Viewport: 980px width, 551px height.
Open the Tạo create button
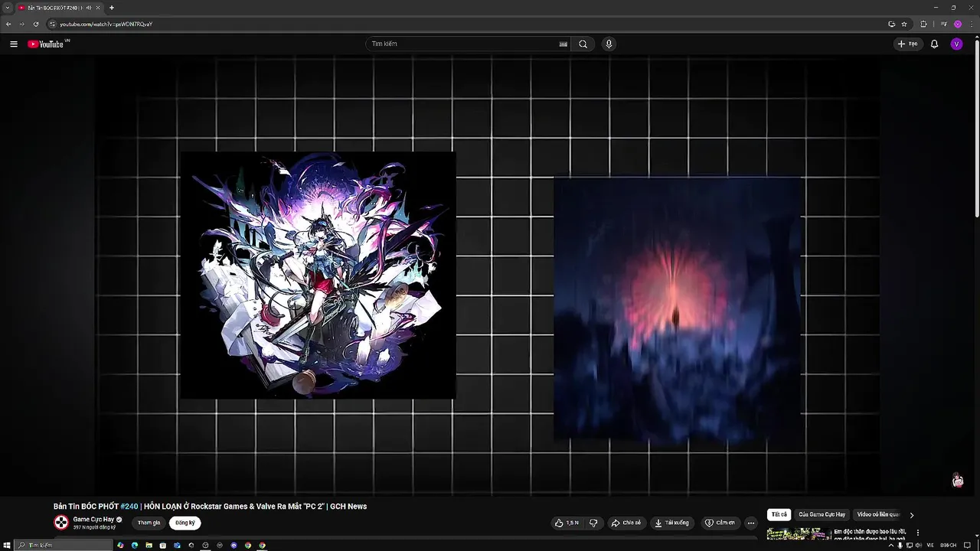click(x=908, y=44)
